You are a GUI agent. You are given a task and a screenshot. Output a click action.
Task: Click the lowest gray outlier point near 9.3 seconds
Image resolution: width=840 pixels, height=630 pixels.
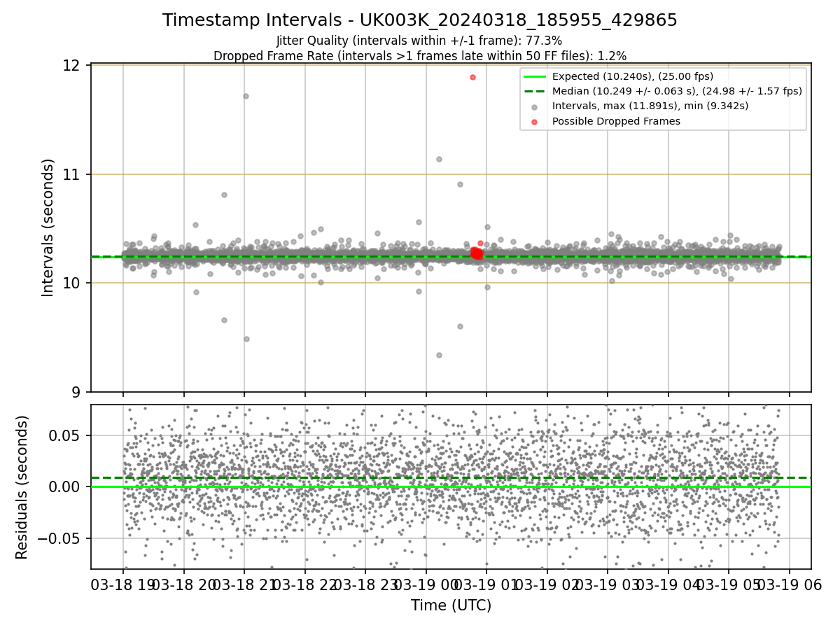(439, 355)
